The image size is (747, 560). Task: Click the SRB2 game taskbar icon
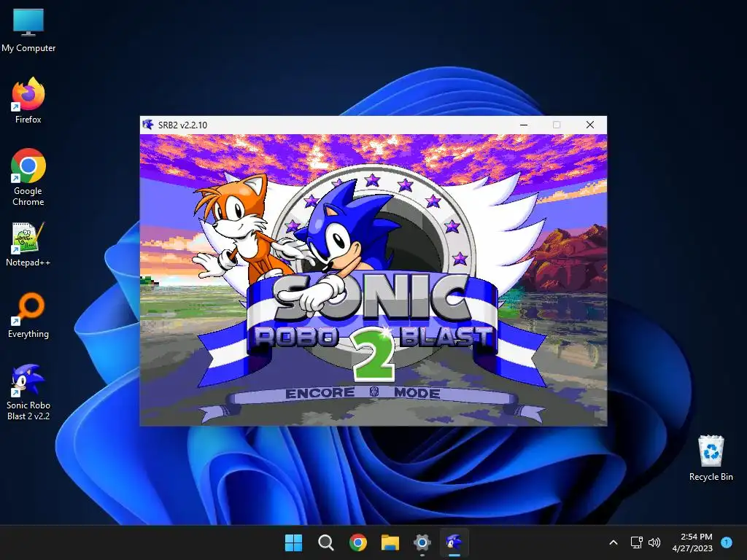pyautogui.click(x=454, y=542)
